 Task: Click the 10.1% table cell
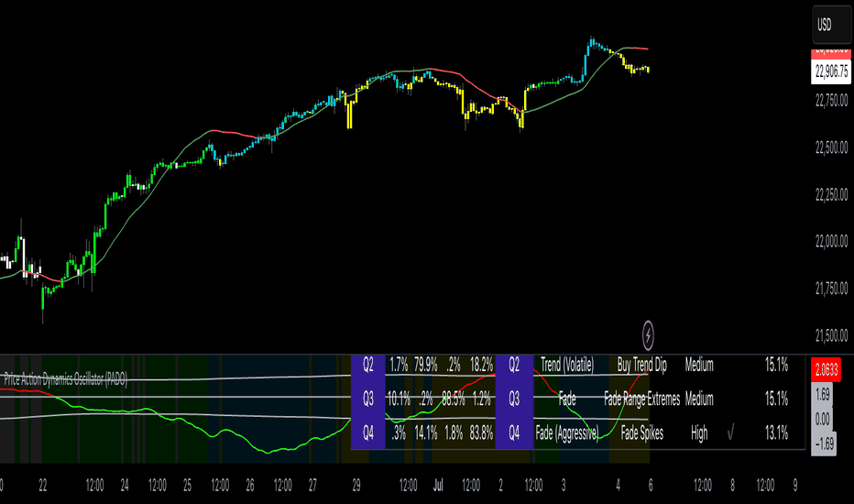[399, 399]
